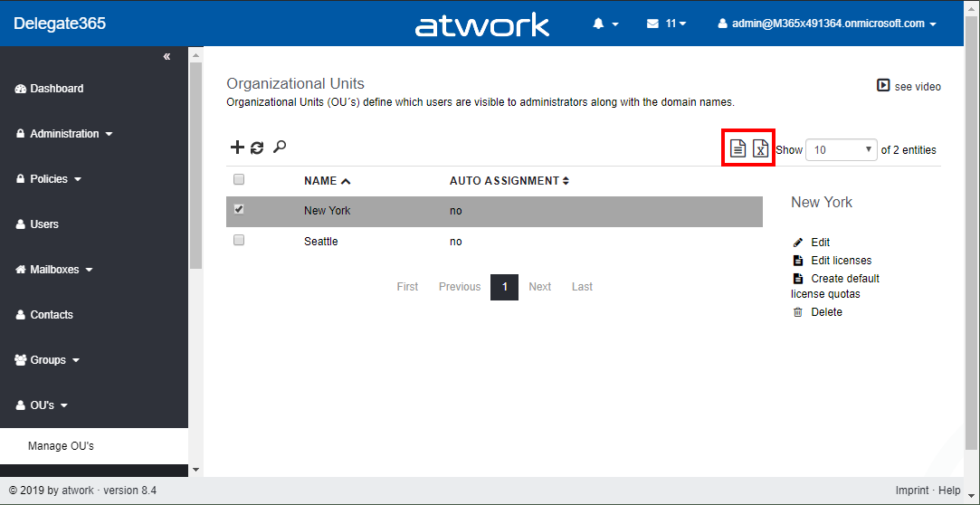The width and height of the screenshot is (980, 505).
Task: Click the Edit licenses document icon
Action: click(x=797, y=260)
